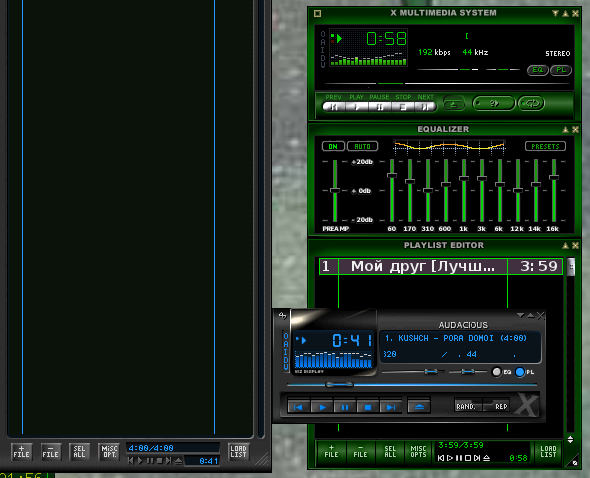Toggle EQ window button in X Multimedia System
Viewport: 590px width, 478px height.
(x=538, y=70)
